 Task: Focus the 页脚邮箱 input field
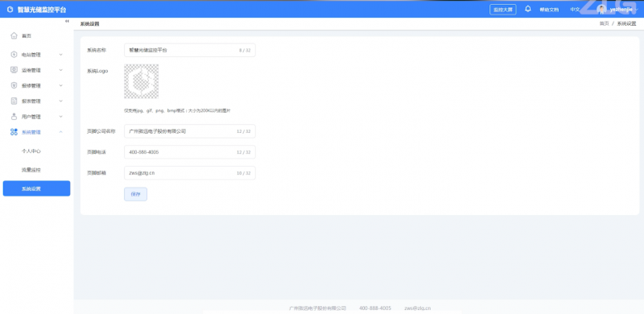click(190, 173)
